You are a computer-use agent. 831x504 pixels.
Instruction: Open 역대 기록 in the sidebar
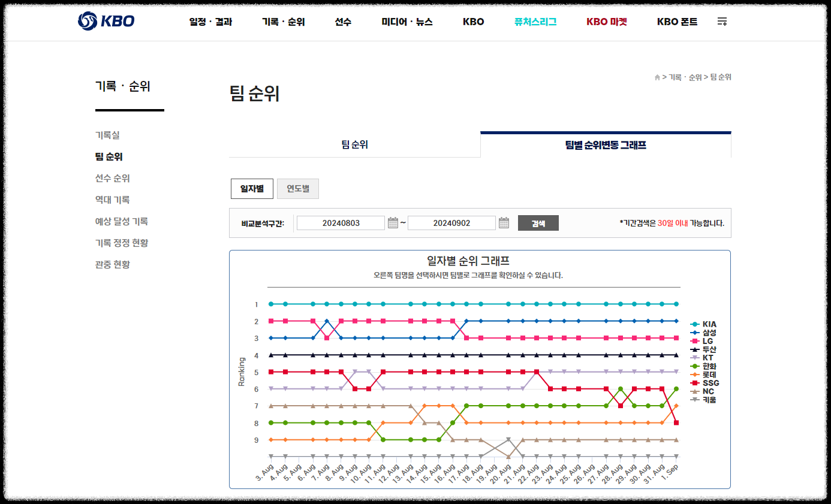113,200
